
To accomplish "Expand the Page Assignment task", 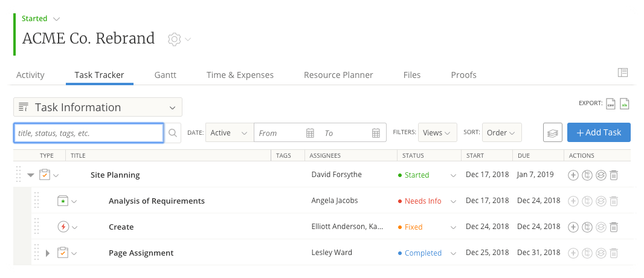I will tap(48, 253).
